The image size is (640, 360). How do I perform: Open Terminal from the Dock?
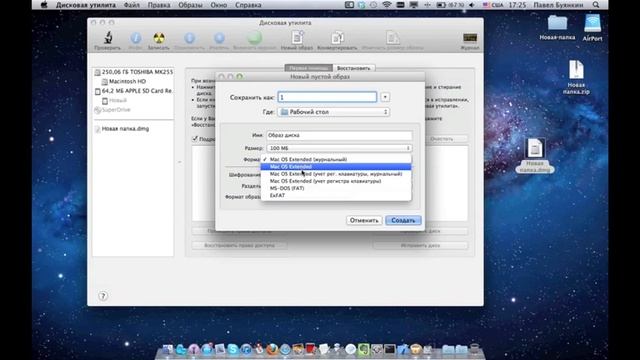pyautogui.click(x=390, y=349)
